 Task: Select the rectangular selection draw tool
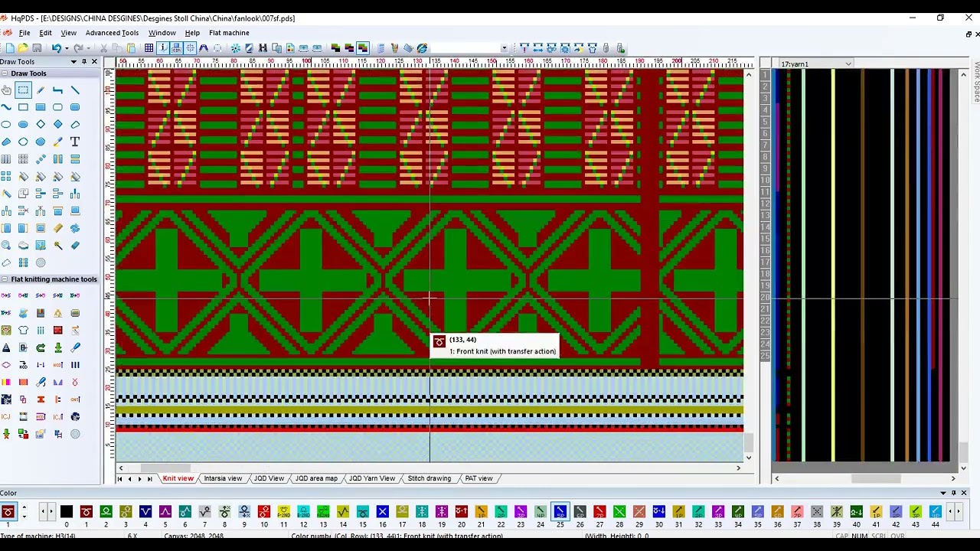[23, 90]
